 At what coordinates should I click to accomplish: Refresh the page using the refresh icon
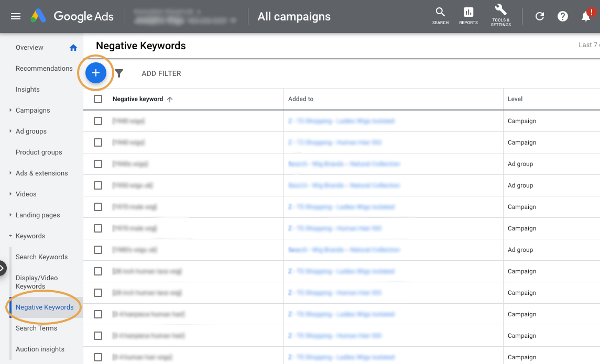pyautogui.click(x=540, y=16)
